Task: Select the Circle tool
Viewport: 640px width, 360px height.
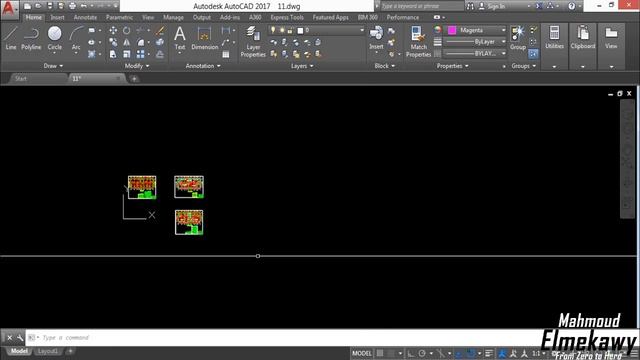Action: pos(54,38)
